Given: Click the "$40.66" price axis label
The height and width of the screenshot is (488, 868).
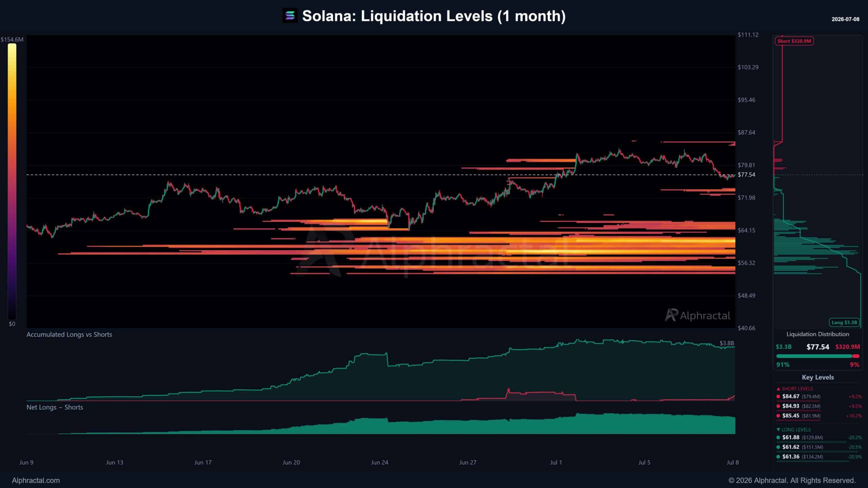Looking at the screenshot, I should point(747,328).
